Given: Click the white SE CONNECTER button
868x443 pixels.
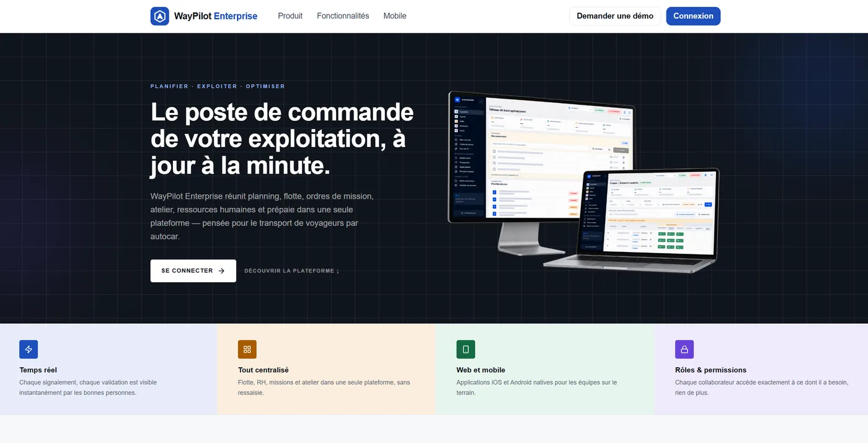Looking at the screenshot, I should (x=193, y=271).
